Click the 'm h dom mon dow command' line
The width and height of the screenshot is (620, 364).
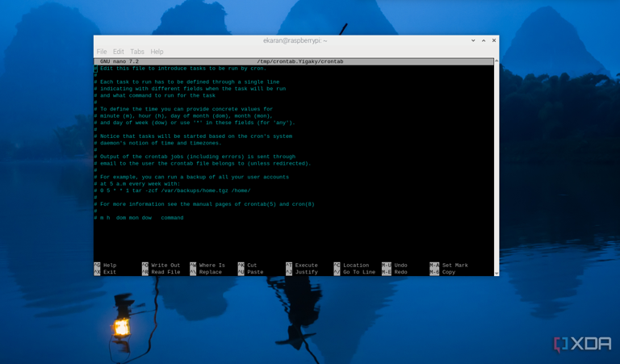139,218
